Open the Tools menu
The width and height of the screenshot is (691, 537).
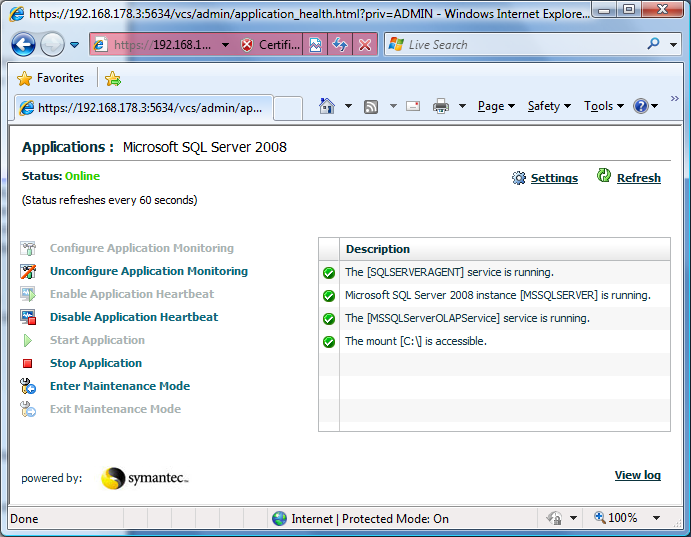tap(604, 106)
